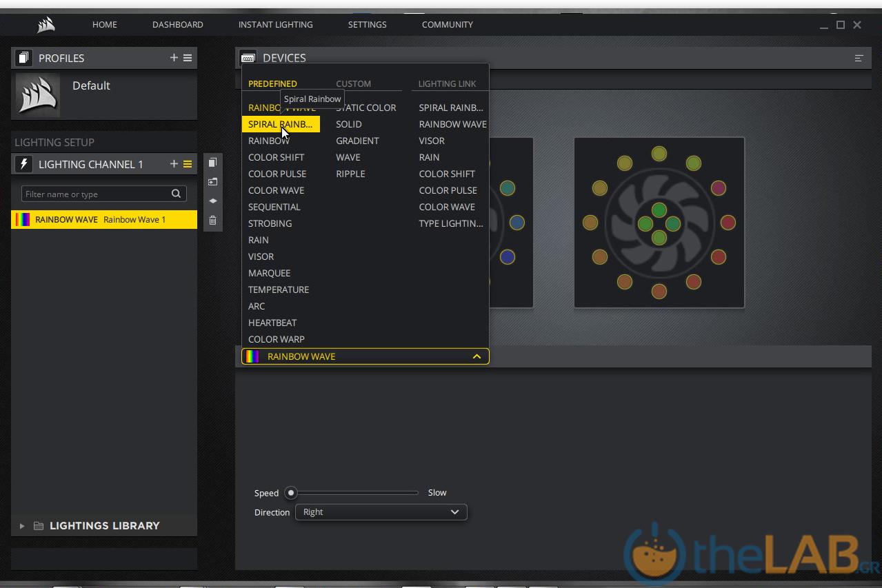Select the Default profile sails thumbnail
The width and height of the screenshot is (882, 588).
37,95
